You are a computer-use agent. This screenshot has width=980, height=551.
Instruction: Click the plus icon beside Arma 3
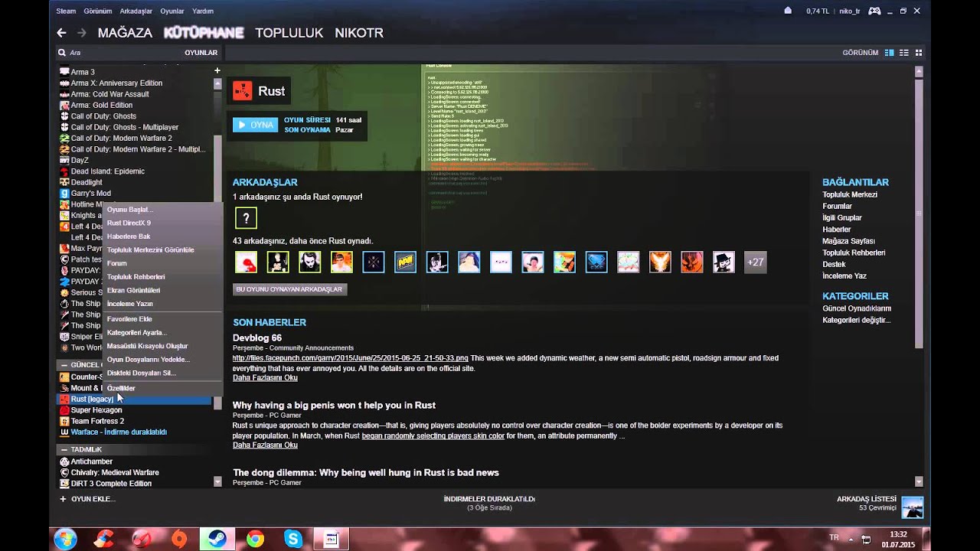(217, 71)
